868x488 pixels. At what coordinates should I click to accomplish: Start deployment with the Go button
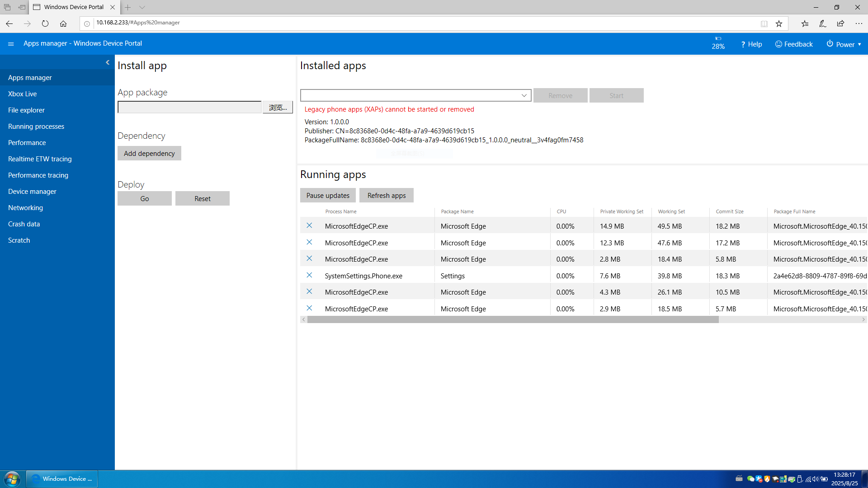click(145, 198)
